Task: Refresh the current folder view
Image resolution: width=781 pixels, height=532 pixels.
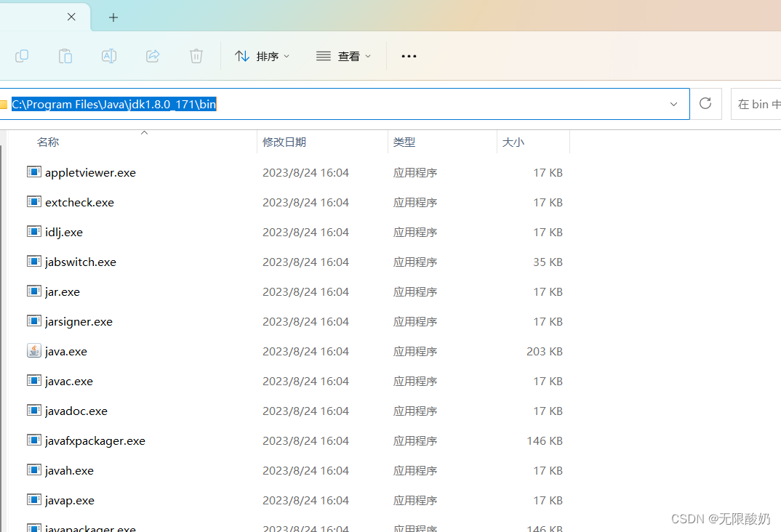Action: point(705,104)
